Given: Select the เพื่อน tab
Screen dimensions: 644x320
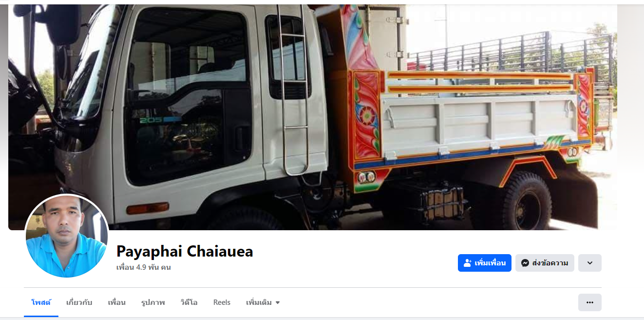Looking at the screenshot, I should (x=117, y=302).
